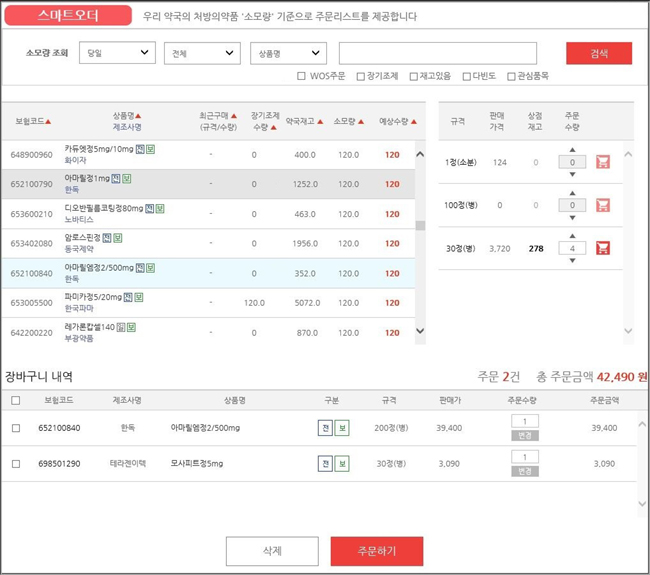The width and height of the screenshot is (650, 575).
Task: Check the 다빈도 filter
Action: click(466, 76)
